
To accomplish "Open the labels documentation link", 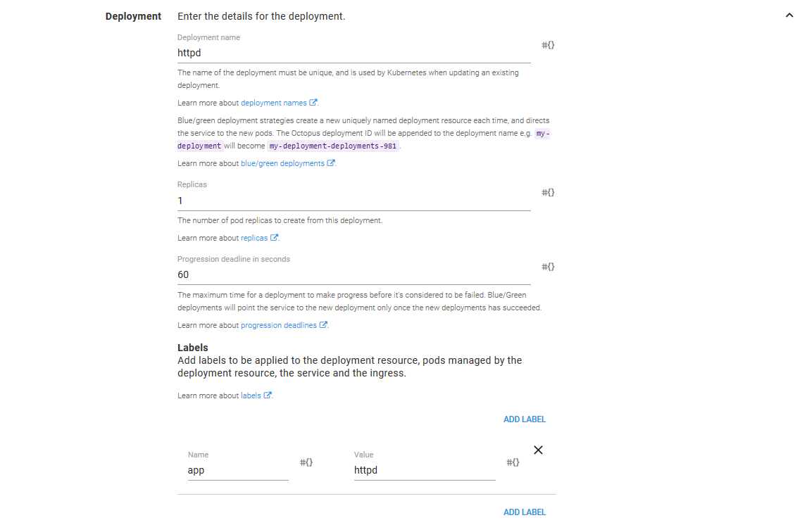I will (251, 395).
